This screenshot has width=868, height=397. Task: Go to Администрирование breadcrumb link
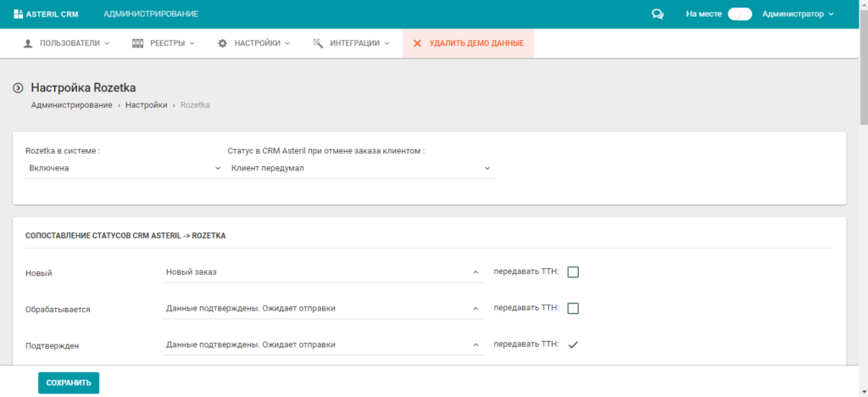[x=71, y=105]
